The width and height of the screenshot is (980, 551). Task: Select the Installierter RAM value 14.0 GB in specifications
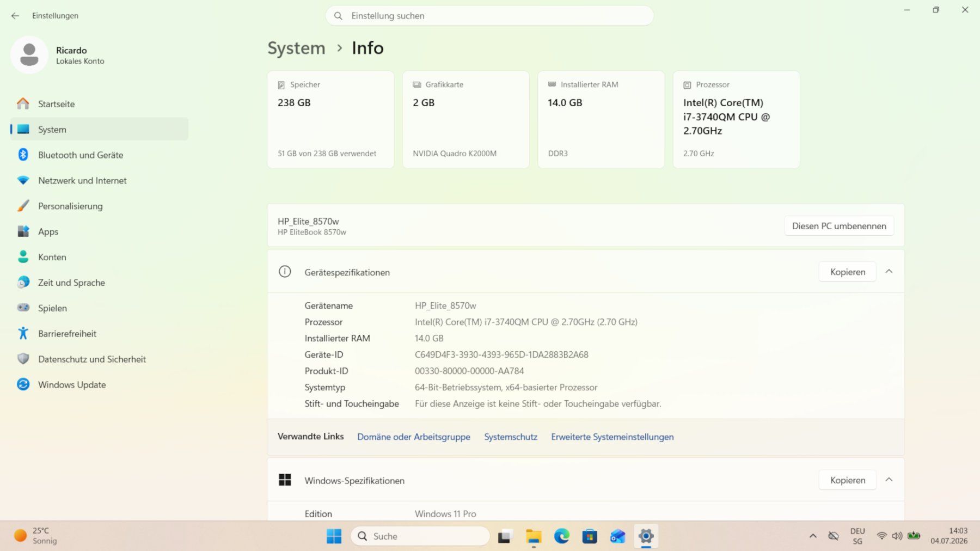click(x=429, y=338)
